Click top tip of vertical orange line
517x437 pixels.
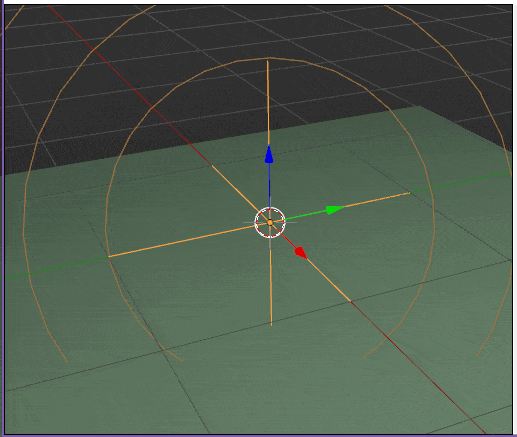pos(268,62)
